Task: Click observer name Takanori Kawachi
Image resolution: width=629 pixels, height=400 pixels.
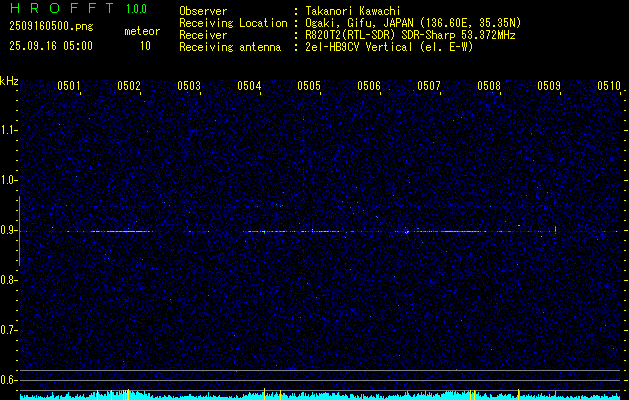Action: point(353,11)
